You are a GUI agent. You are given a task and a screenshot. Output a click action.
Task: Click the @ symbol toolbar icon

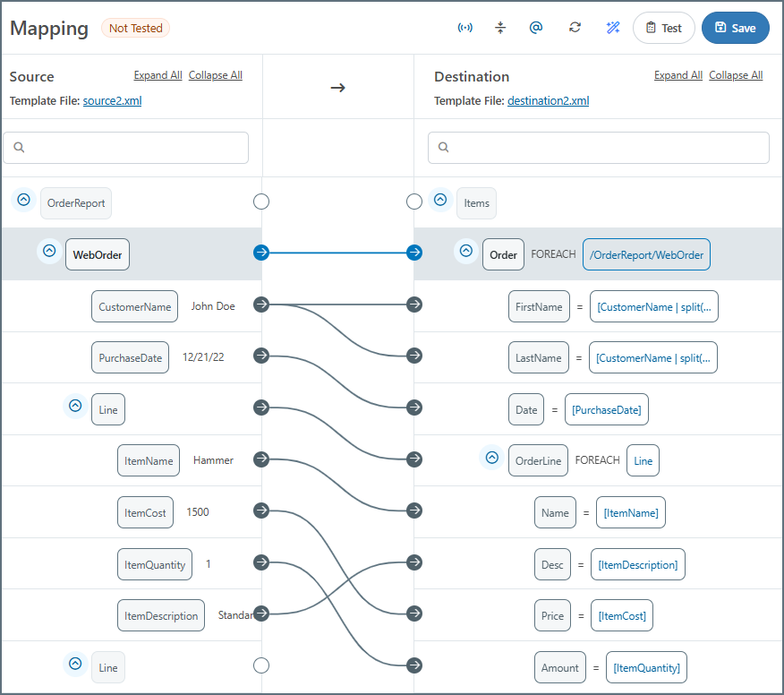[x=536, y=28]
